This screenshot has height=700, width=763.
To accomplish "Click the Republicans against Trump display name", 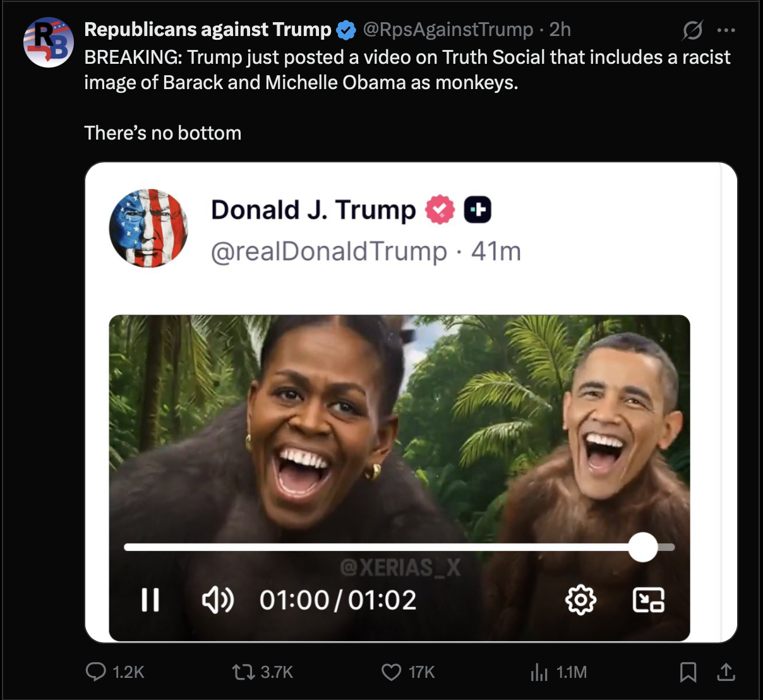I will [207, 30].
